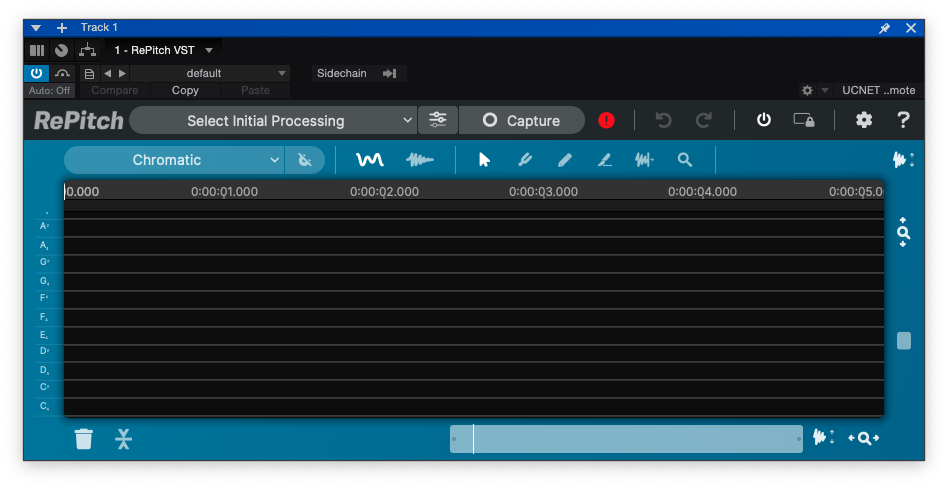Viewport: 948px width, 488px height.
Task: Open RePitch settings gear
Action: coord(864,120)
